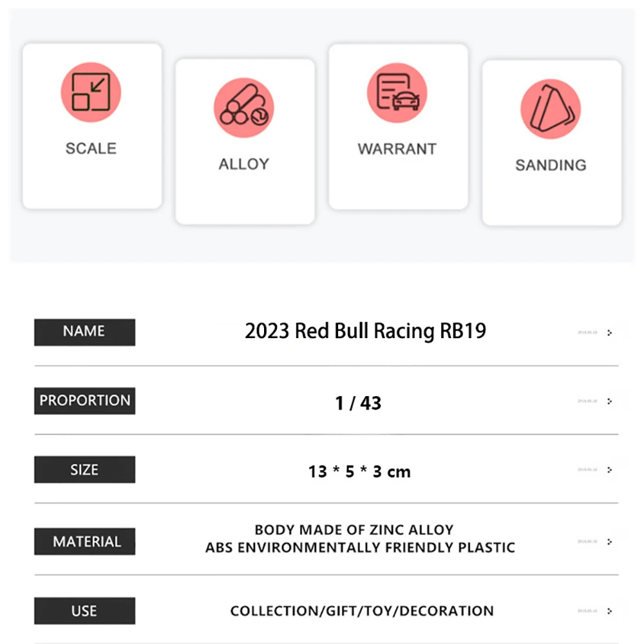Expand the SIZE row arrow
Viewport: 644px width, 644px height.
point(609,470)
